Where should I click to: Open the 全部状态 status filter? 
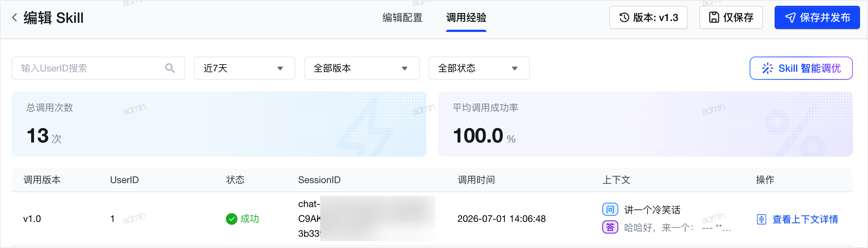point(479,68)
